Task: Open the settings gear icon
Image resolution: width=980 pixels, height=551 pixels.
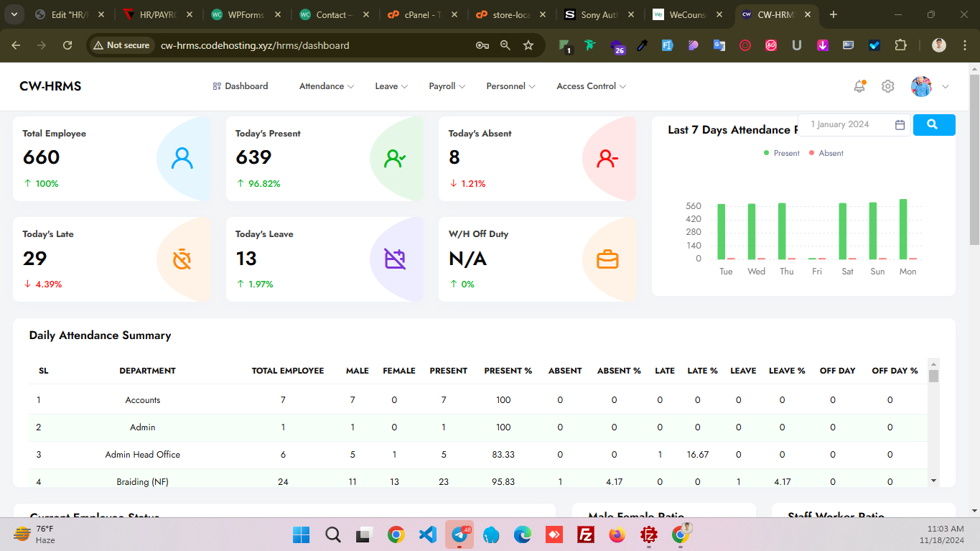Action: pyautogui.click(x=888, y=86)
